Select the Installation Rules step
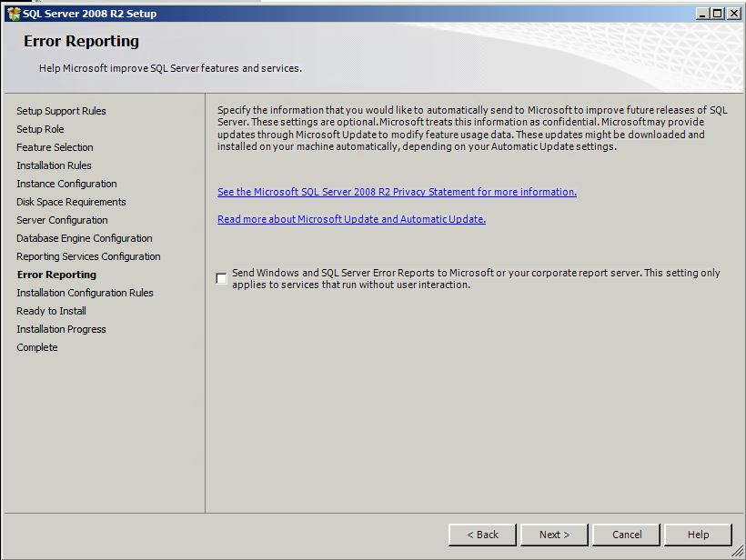 (x=54, y=165)
